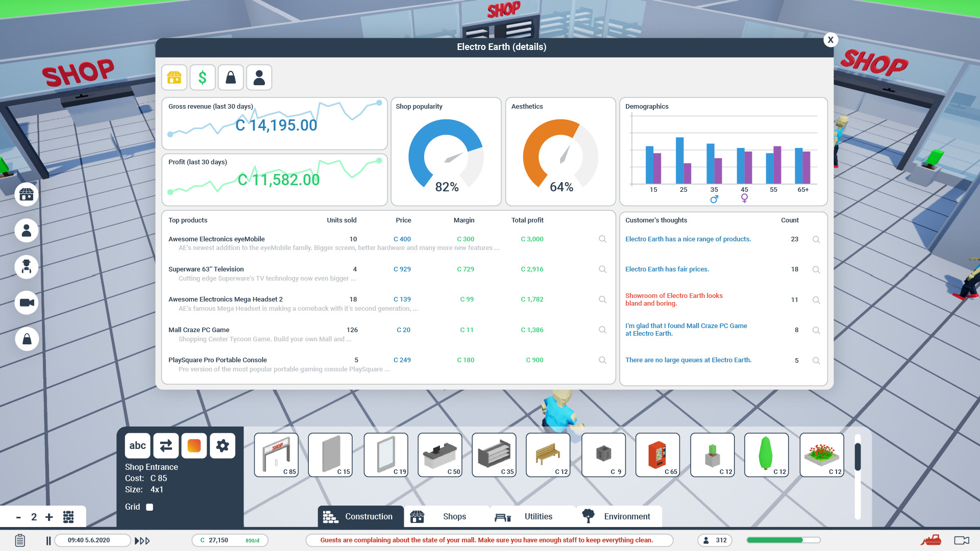Click the rename 'abc' button
The width and height of the screenshot is (980, 551).
(137, 446)
